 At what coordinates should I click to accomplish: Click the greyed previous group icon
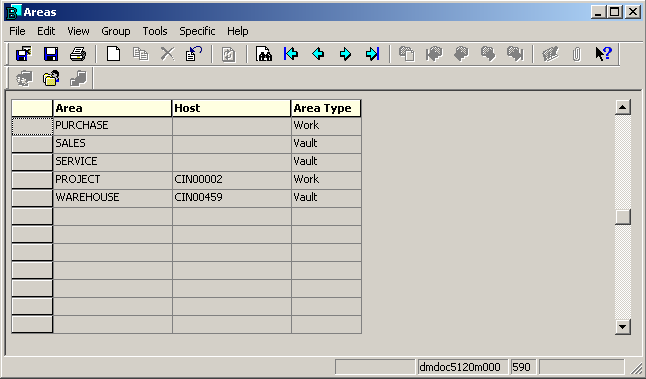461,54
